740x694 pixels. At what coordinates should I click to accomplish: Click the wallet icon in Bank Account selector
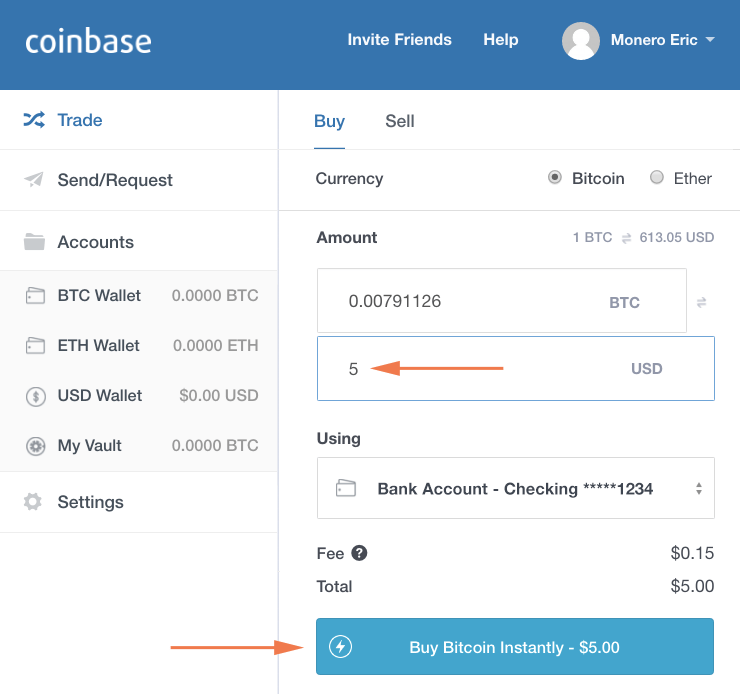click(x=345, y=488)
